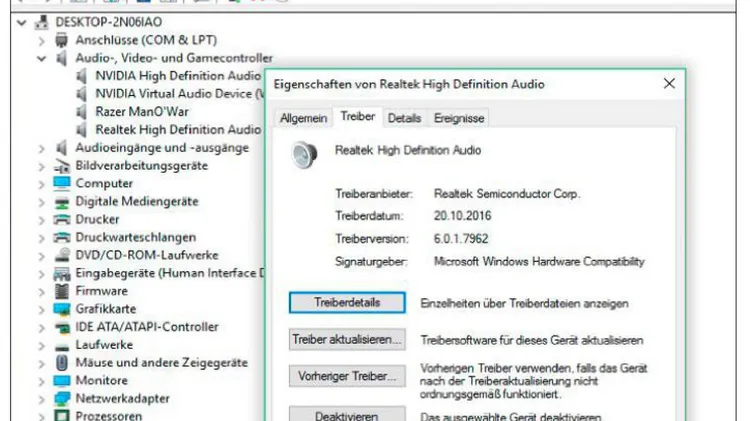Expand Eingabegeräte (Human Interface) arrow
The width and height of the screenshot is (750, 421).
tap(42, 274)
